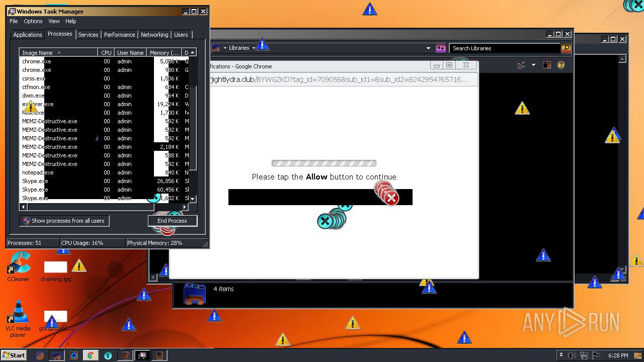Open the View menu in Task Manager
Screen dimensions: 644x362
tap(54, 21)
